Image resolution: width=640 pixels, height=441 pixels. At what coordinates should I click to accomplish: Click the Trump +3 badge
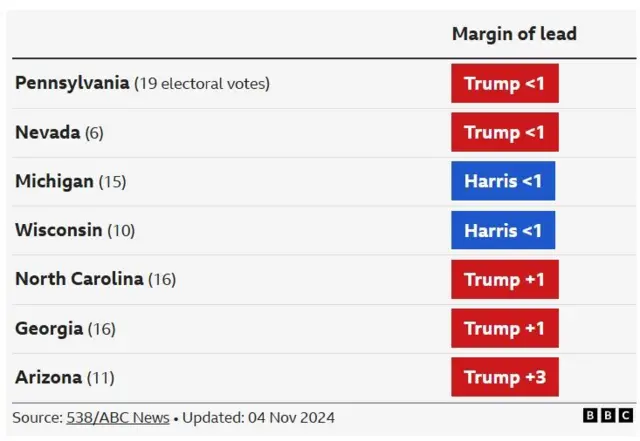point(504,377)
